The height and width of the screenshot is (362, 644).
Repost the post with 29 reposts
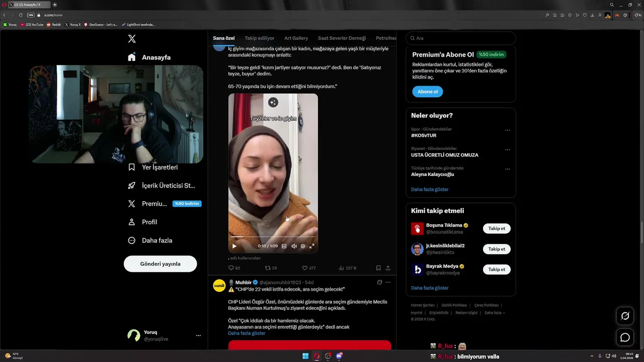point(271,268)
